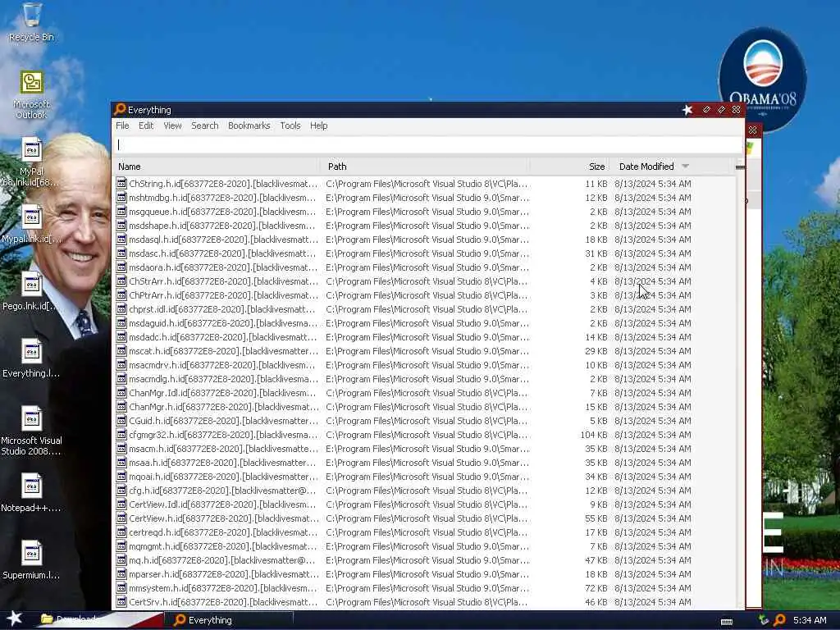
Task: Click the file icon of ChString.h row
Action: (x=121, y=184)
